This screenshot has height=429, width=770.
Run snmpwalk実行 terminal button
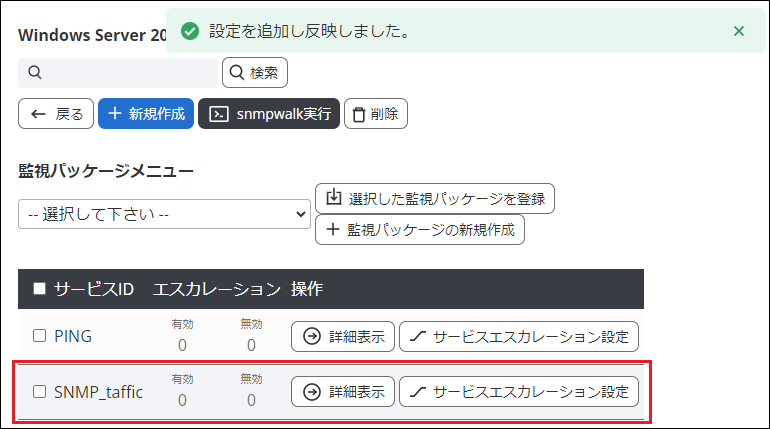(x=269, y=114)
